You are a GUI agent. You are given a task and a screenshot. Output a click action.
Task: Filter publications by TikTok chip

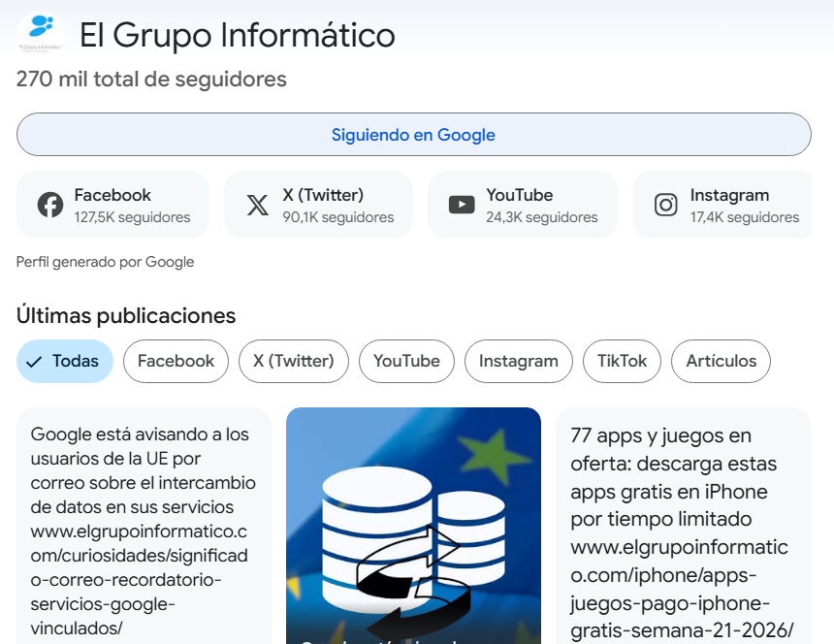pos(622,361)
